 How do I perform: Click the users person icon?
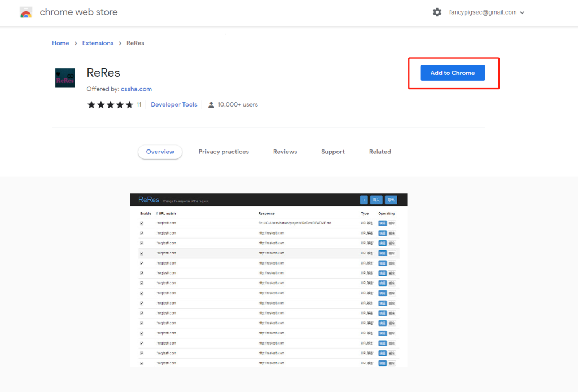click(x=211, y=105)
